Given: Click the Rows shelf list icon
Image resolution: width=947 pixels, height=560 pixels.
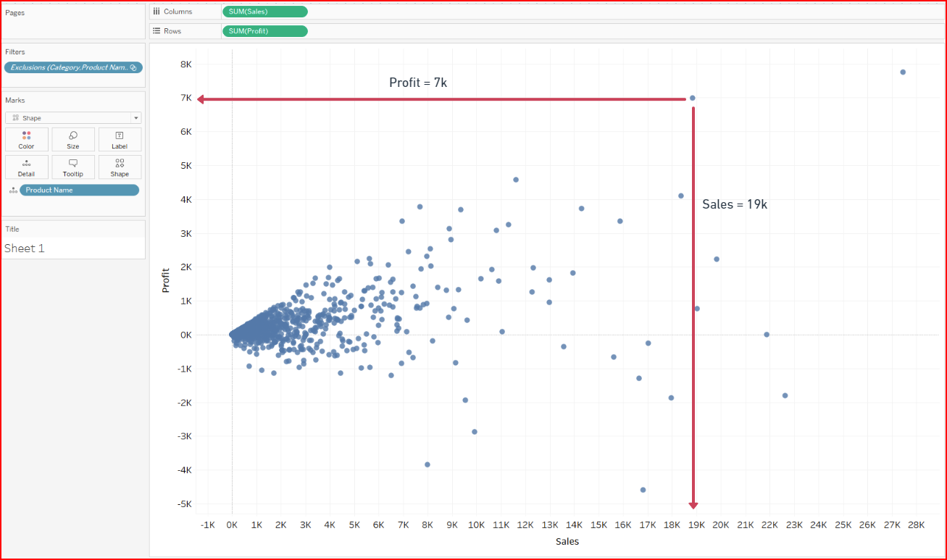Looking at the screenshot, I should click(x=157, y=30).
